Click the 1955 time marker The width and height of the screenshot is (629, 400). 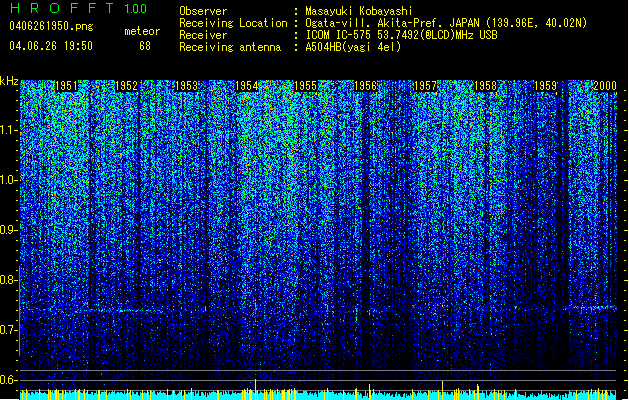click(305, 86)
